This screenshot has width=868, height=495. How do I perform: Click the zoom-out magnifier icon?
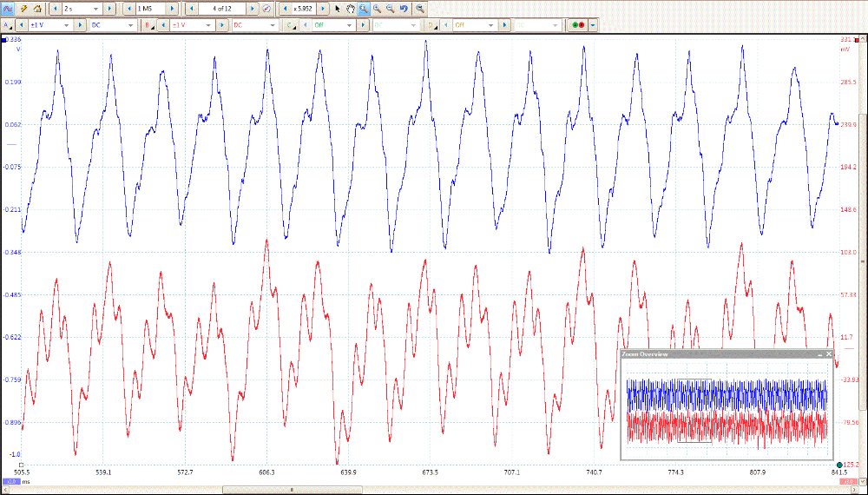point(391,8)
